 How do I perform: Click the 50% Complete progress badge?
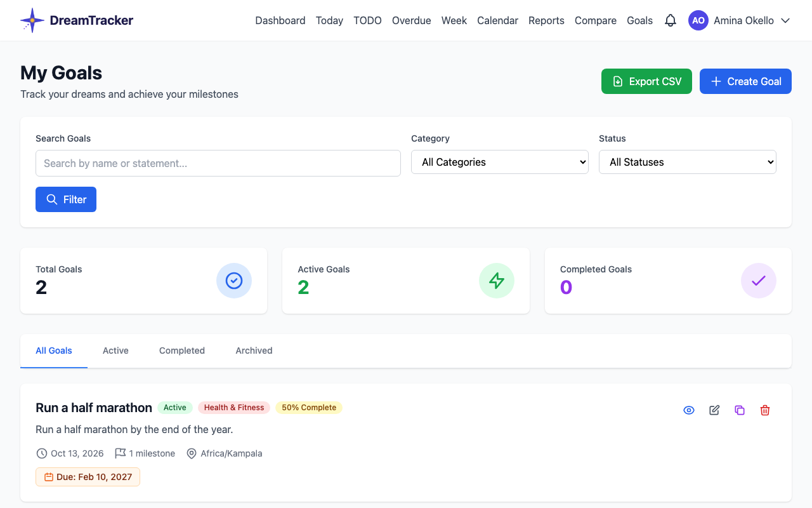(309, 408)
